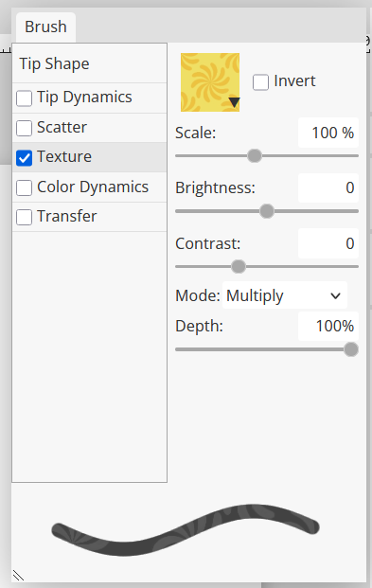Enable the Transfer checkbox
This screenshot has height=588, width=372.
[x=24, y=217]
